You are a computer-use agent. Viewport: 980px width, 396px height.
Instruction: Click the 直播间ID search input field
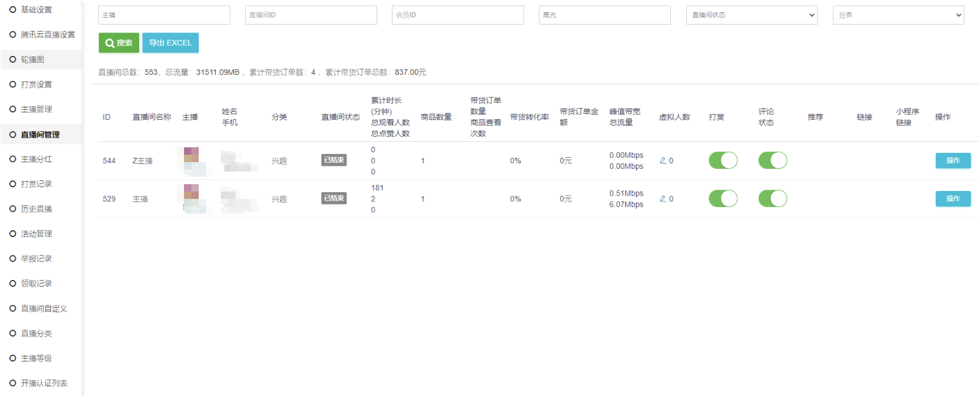click(x=311, y=15)
